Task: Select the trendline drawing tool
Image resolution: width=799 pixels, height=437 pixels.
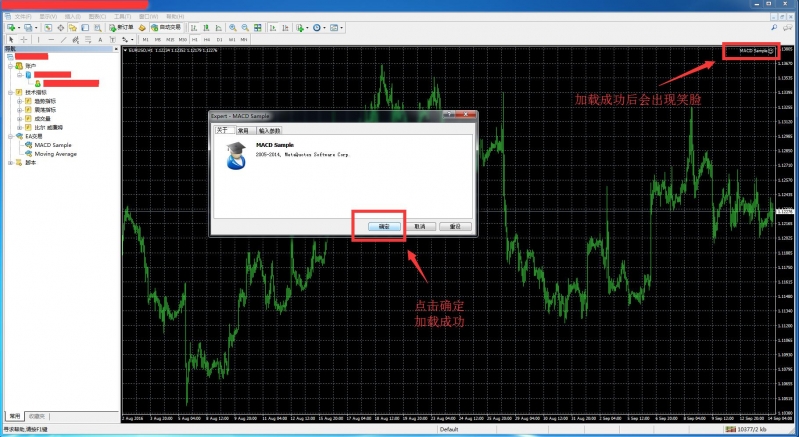Action: pos(63,39)
